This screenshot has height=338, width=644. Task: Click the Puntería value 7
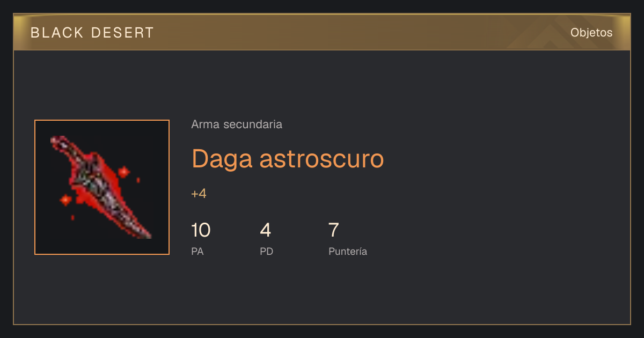pos(333,230)
